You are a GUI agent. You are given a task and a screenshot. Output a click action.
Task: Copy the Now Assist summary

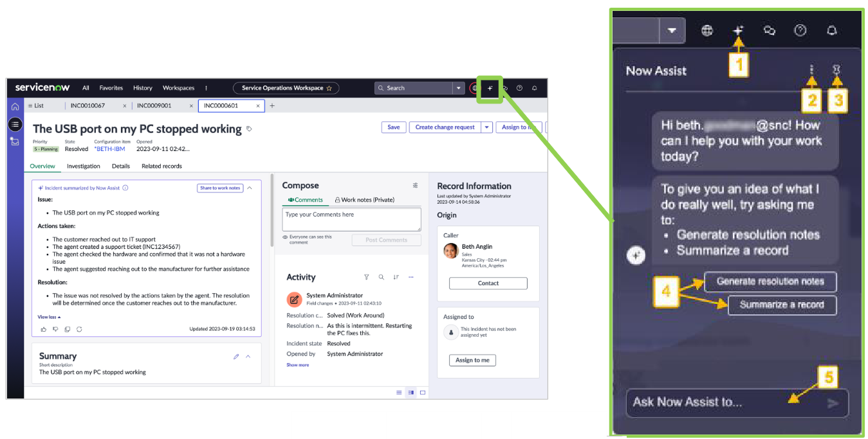point(68,329)
